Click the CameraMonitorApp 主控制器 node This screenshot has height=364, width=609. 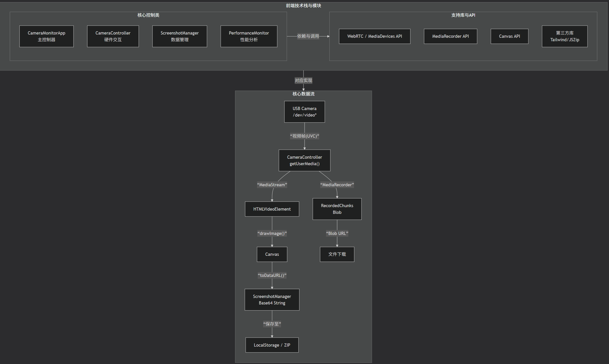click(46, 36)
